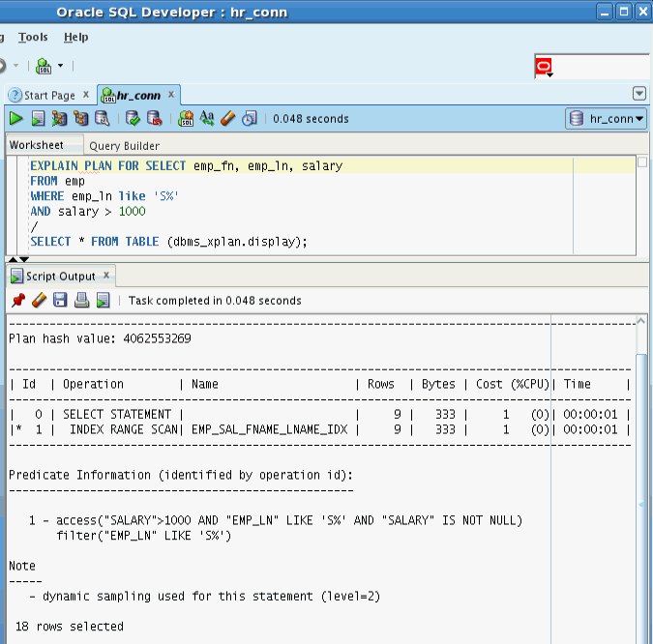Click the To Upper/Lower/InitCap icon
This screenshot has height=644, width=653.
point(207,119)
